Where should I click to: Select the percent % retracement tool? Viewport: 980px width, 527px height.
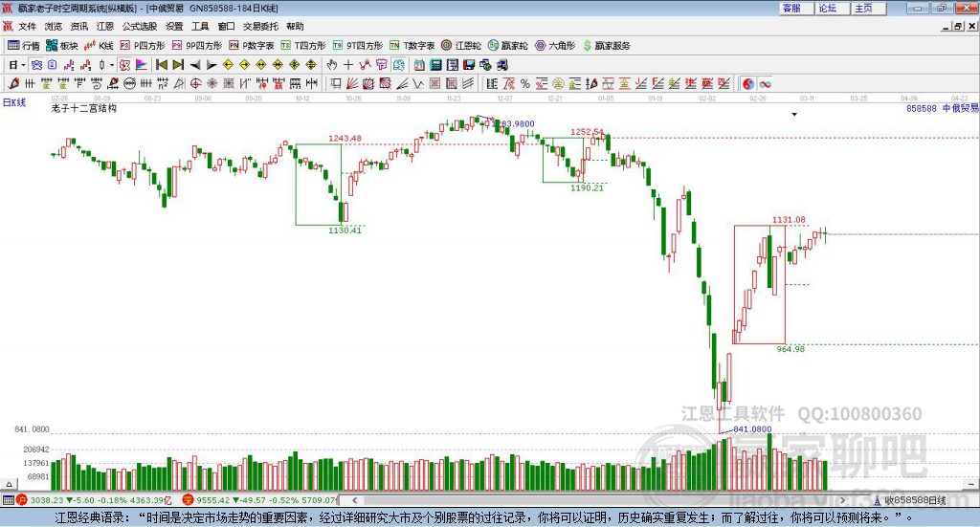pos(525,83)
